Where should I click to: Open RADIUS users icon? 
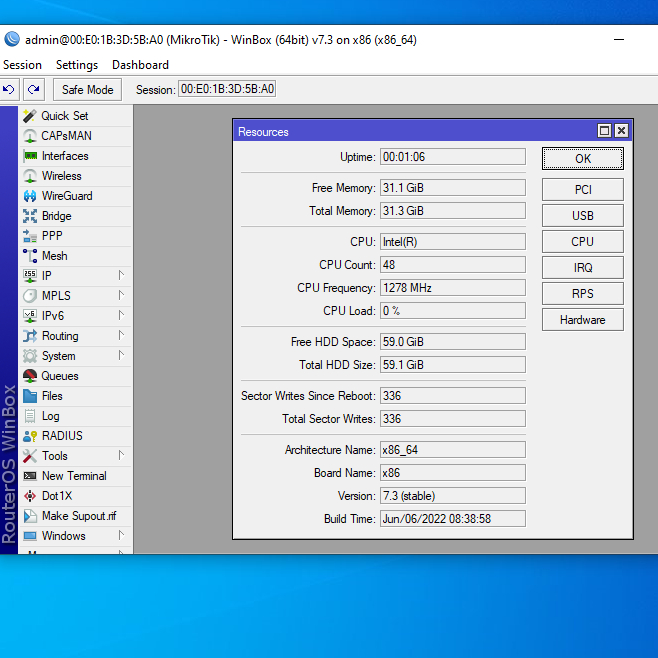click(30, 436)
